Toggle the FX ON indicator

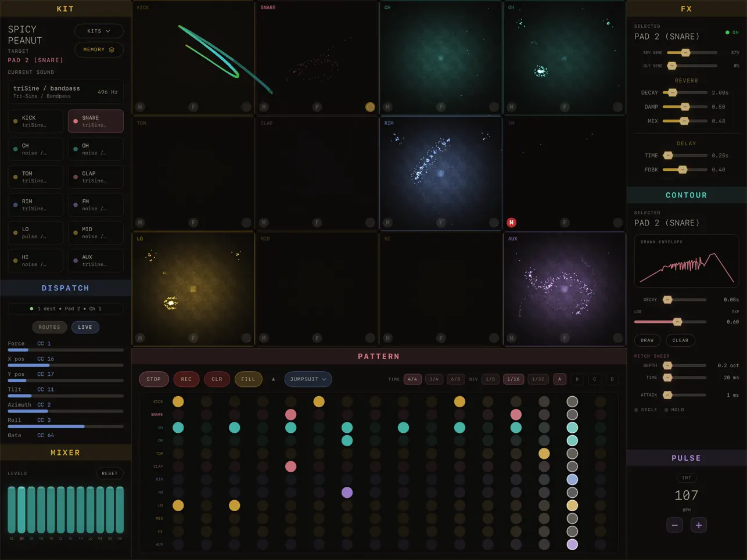pos(732,33)
